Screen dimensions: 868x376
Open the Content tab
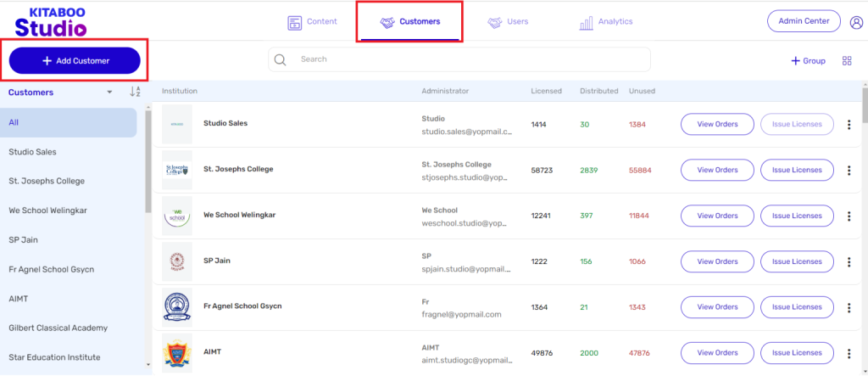(312, 22)
